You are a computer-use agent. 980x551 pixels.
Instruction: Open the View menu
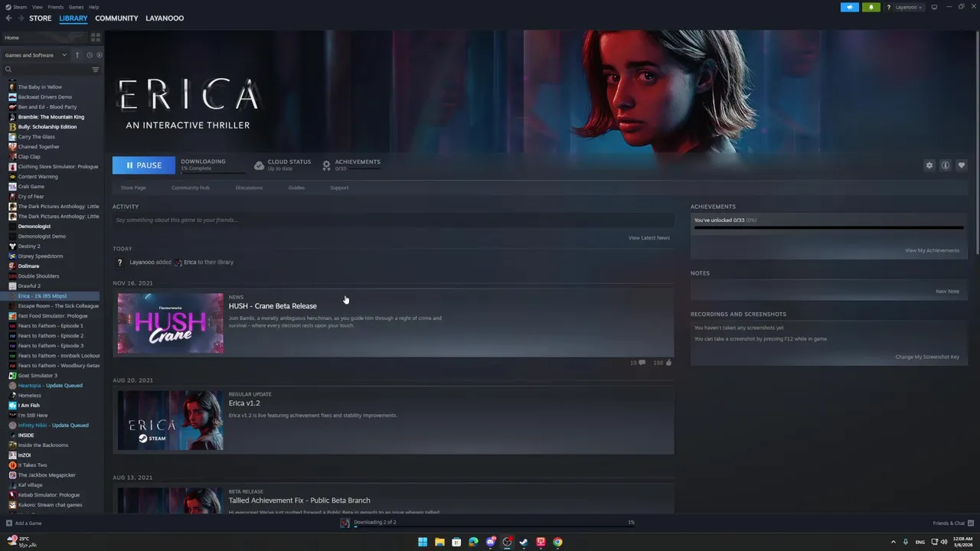point(37,7)
